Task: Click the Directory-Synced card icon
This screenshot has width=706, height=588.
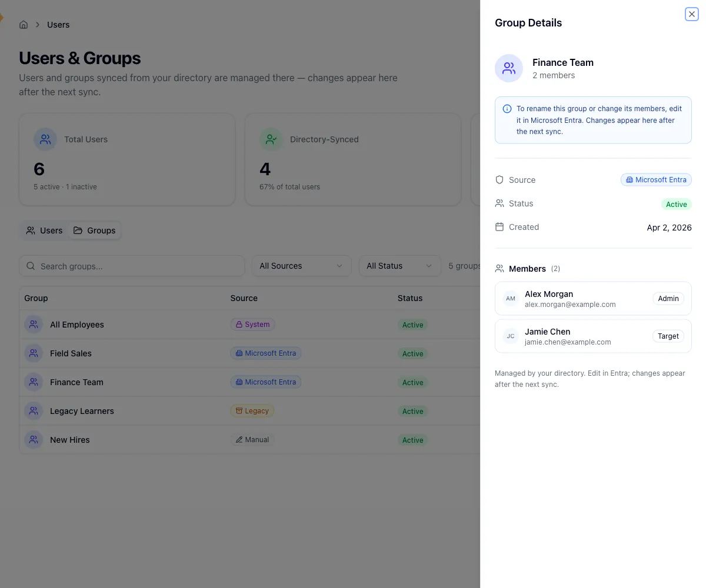Action: (271, 139)
